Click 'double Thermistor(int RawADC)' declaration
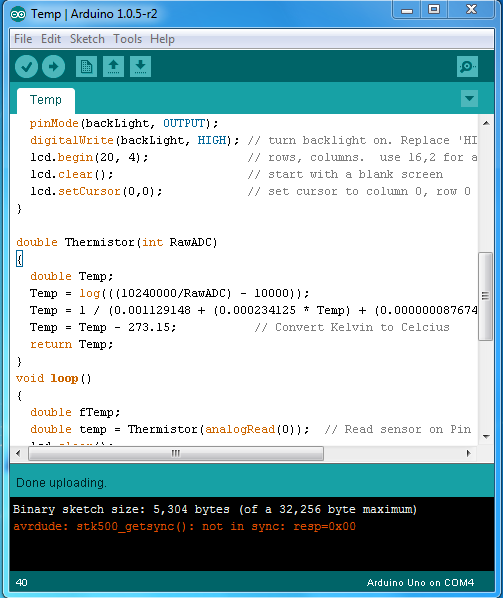This screenshot has height=598, width=503. [117, 243]
